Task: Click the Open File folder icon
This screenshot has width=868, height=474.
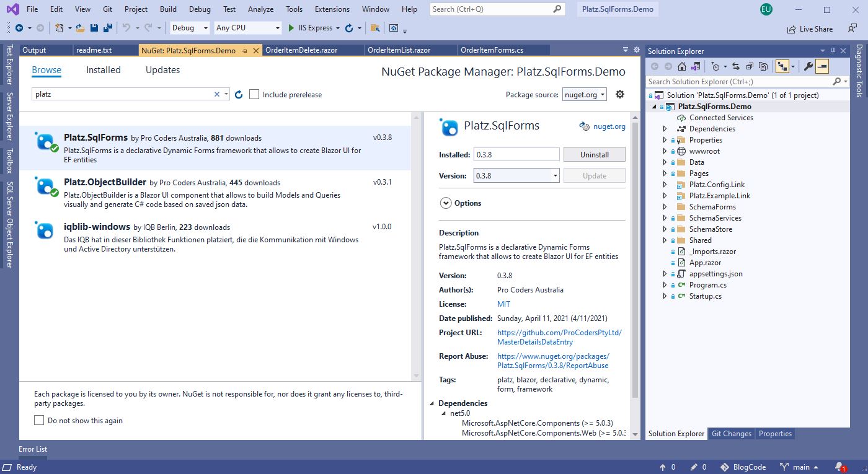Action: click(81, 28)
